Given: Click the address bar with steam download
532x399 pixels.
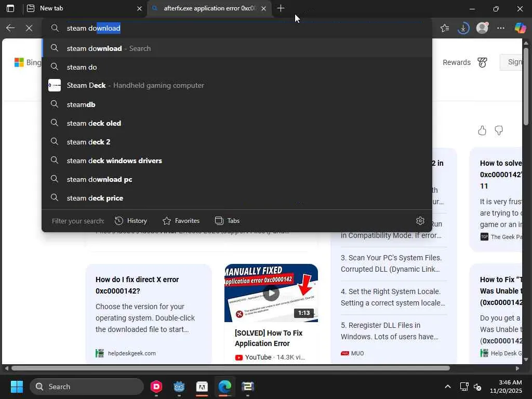Looking at the screenshot, I should click(x=237, y=28).
